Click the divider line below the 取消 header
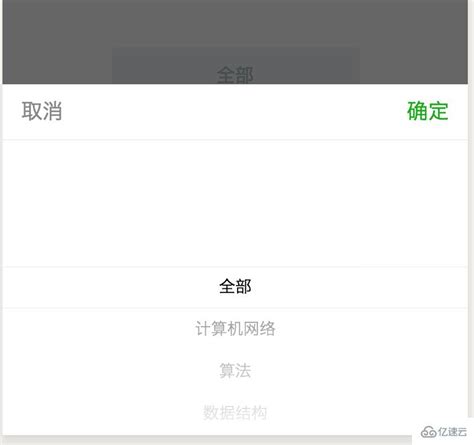Image resolution: width=474 pixels, height=445 pixels. pyautogui.click(x=235, y=140)
